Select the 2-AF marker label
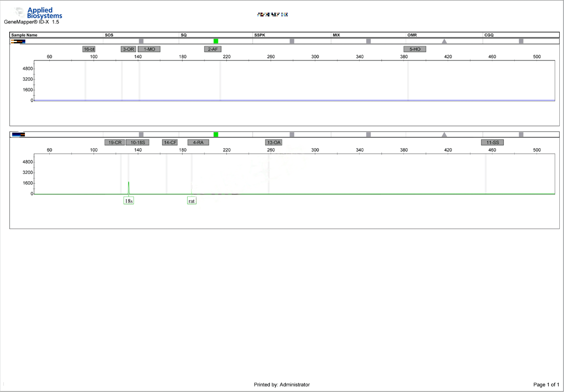Viewport: 564px width, 392px height. coord(213,49)
